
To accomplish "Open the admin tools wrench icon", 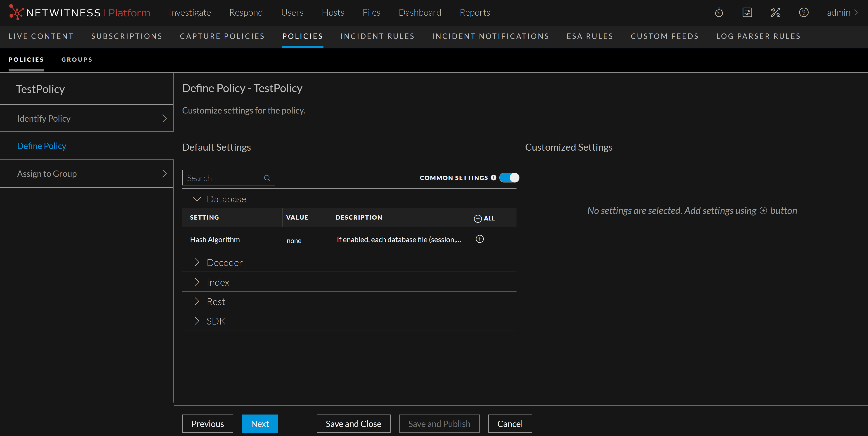I will [775, 12].
